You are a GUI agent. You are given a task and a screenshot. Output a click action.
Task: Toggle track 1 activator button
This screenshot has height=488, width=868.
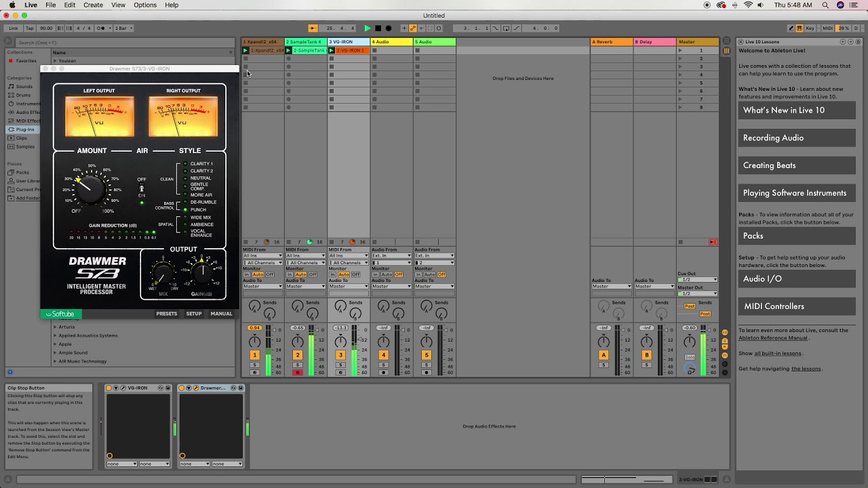254,355
